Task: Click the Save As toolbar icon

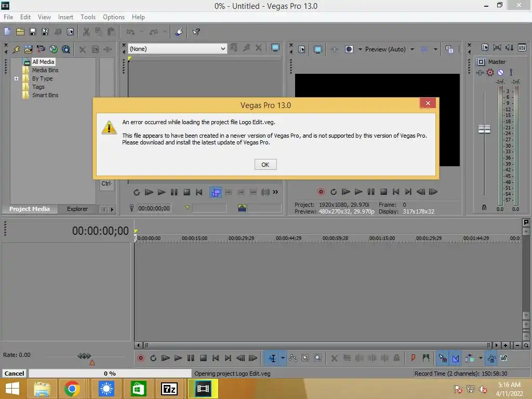Action: [x=45, y=32]
